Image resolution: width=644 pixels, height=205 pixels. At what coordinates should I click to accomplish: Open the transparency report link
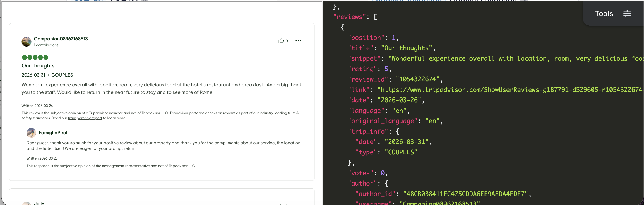[85, 118]
